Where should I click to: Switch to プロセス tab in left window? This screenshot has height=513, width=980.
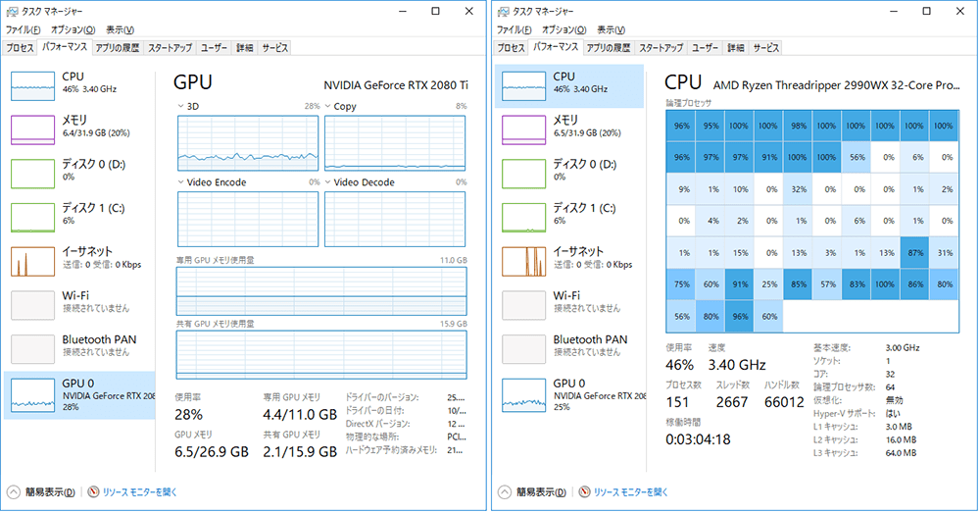[x=20, y=47]
